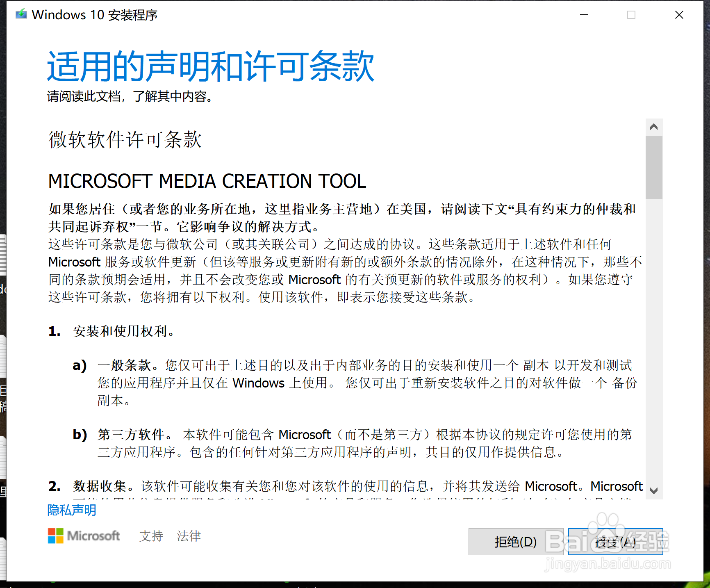Maximize the setup window
710x588 pixels.
pyautogui.click(x=631, y=14)
